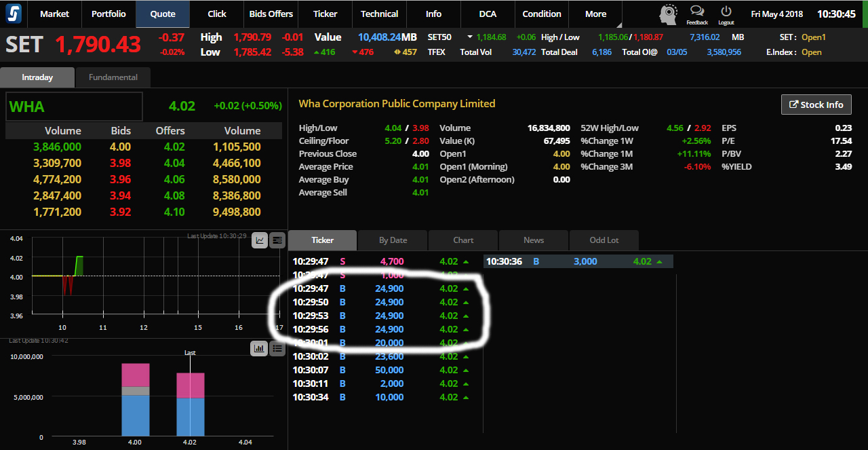Switch to the Intraday tab
Image resolution: width=868 pixels, height=450 pixels.
37,77
